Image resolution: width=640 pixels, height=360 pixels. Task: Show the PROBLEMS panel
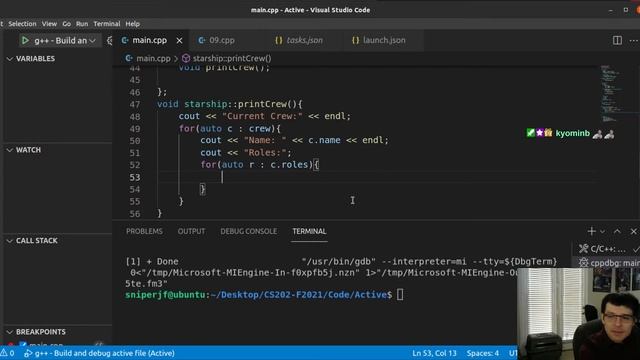pyautogui.click(x=144, y=231)
